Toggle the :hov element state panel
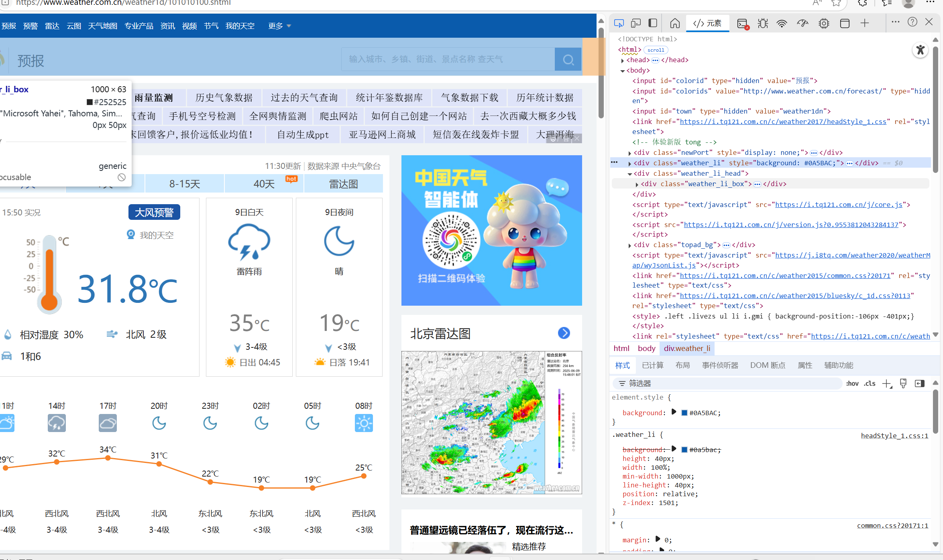 click(852, 383)
